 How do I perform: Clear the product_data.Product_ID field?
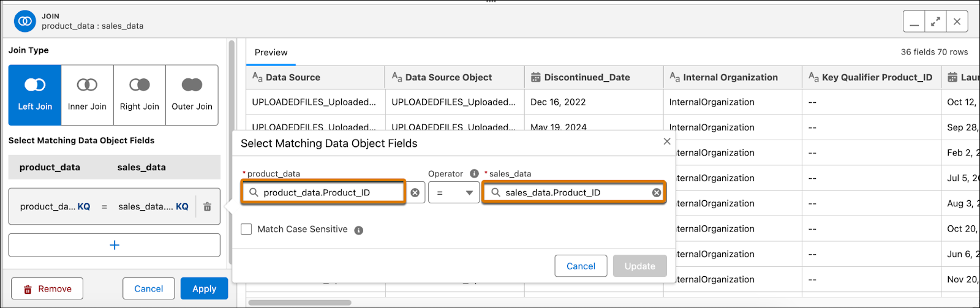pyautogui.click(x=415, y=192)
